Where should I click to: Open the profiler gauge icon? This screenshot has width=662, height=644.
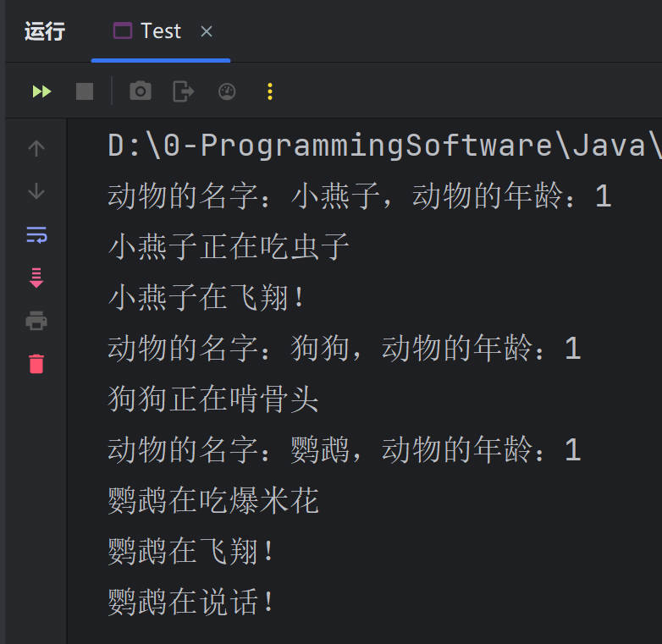tap(227, 91)
